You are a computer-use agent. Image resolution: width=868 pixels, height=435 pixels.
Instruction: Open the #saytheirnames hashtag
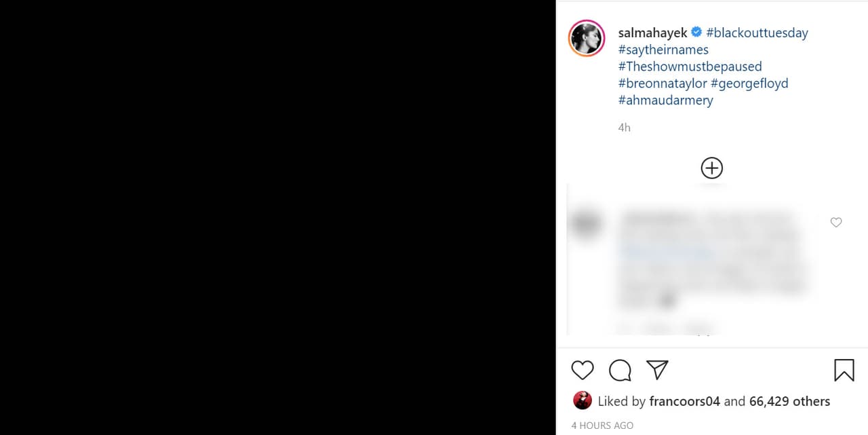pyautogui.click(x=663, y=49)
